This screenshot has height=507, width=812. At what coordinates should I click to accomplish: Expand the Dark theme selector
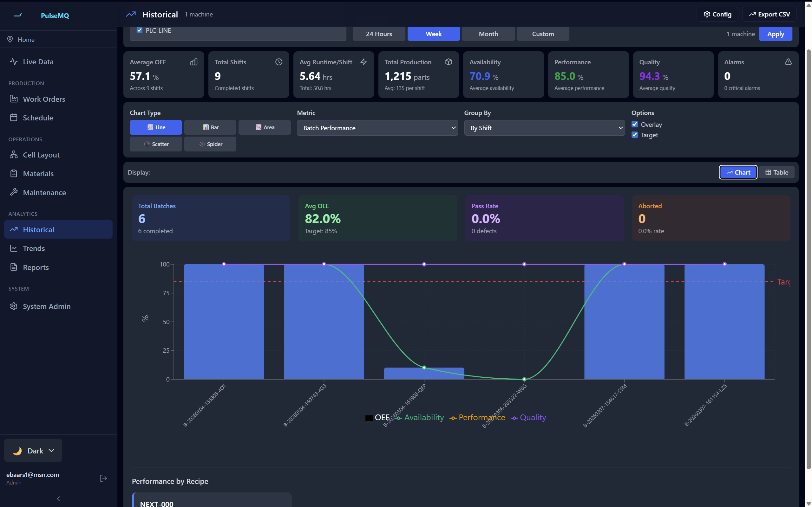click(x=33, y=450)
